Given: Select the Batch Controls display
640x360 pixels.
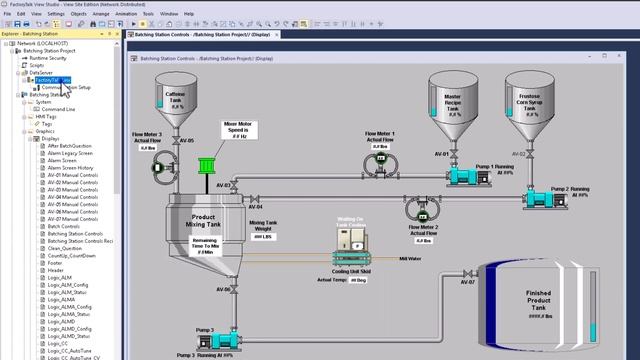Looking at the screenshot, I should click(64, 227).
